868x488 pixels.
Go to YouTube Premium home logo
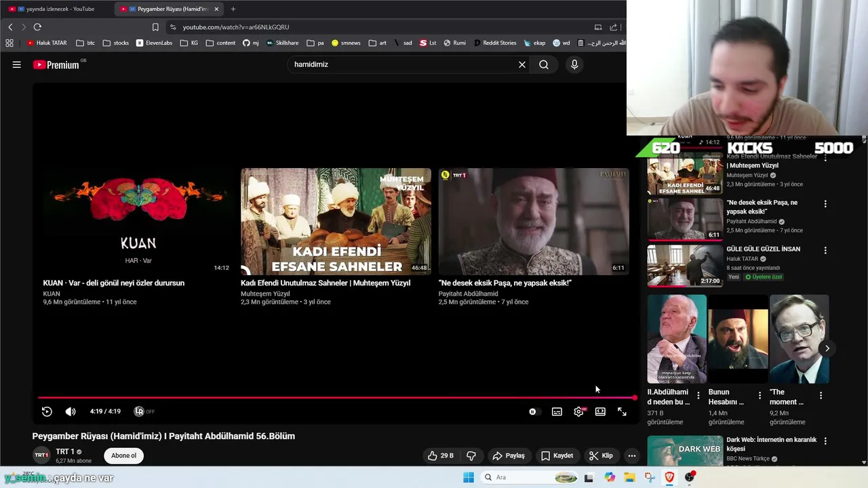tap(56, 64)
